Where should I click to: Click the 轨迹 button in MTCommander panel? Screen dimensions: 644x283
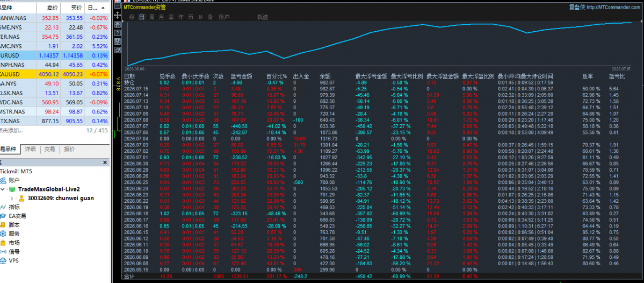coord(263,17)
